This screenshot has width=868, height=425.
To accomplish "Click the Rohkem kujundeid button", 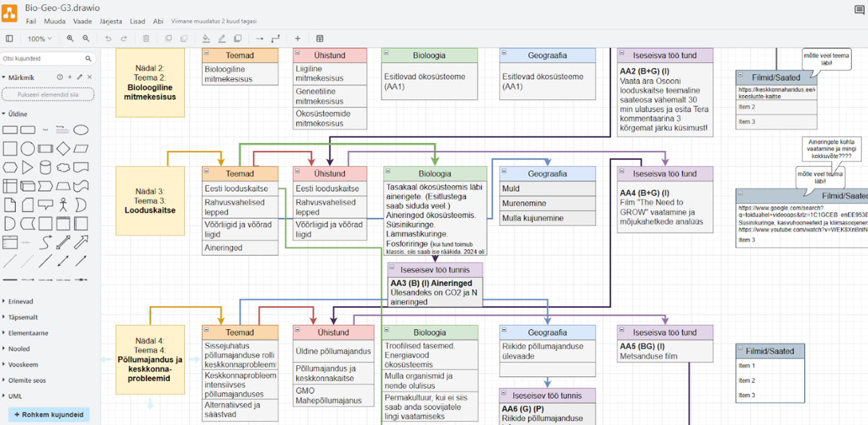I will click(49, 415).
